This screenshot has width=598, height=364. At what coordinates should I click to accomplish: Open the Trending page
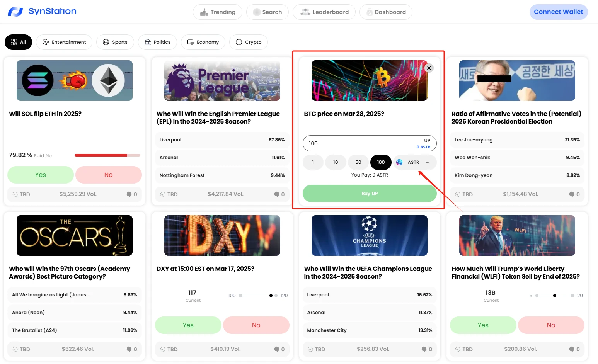pos(218,12)
